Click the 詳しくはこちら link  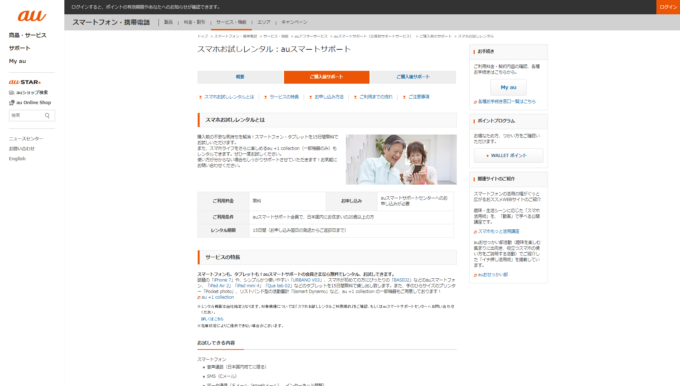click(x=212, y=319)
